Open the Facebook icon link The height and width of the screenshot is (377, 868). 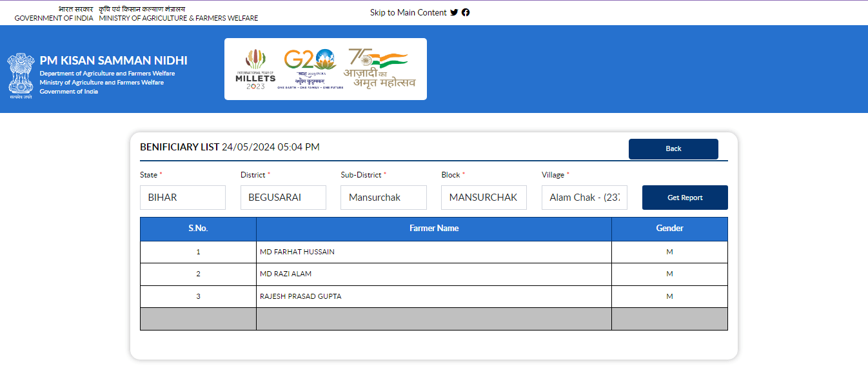pyautogui.click(x=466, y=12)
